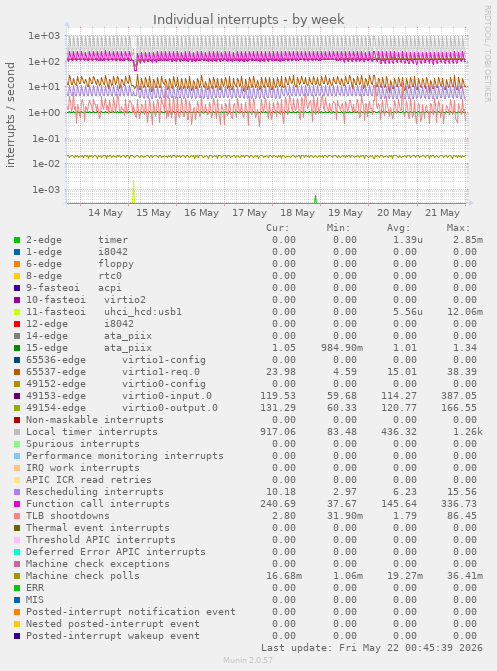
Task: Click the green 2-edge timer color swatch
Action: [17, 240]
